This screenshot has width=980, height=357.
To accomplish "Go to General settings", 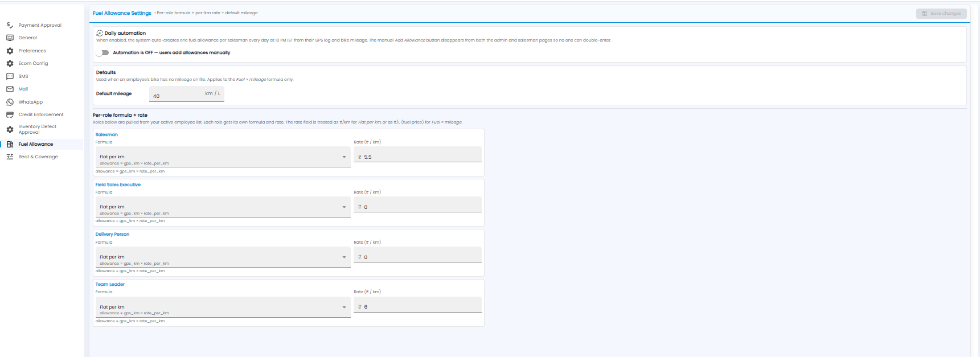I will pyautogui.click(x=27, y=38).
